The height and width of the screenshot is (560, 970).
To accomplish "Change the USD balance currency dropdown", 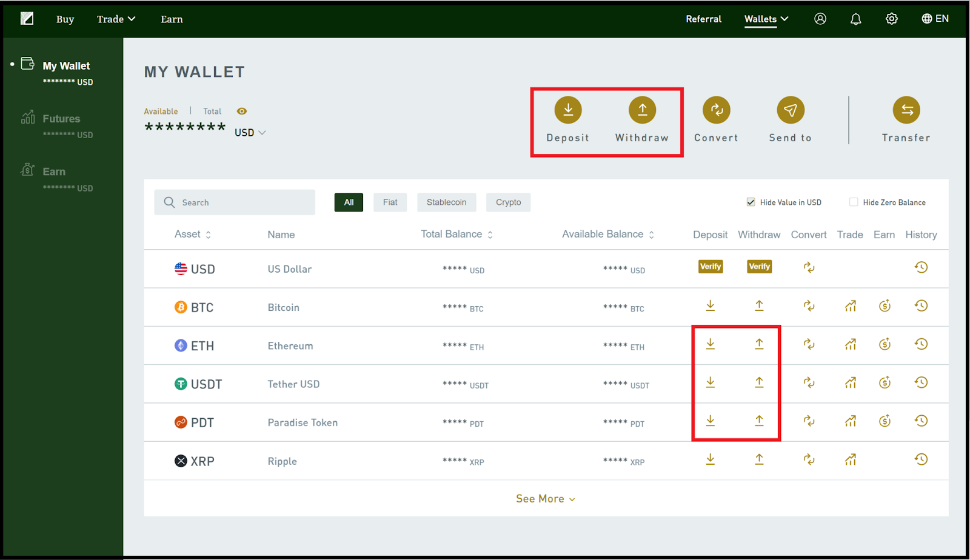I will point(250,133).
